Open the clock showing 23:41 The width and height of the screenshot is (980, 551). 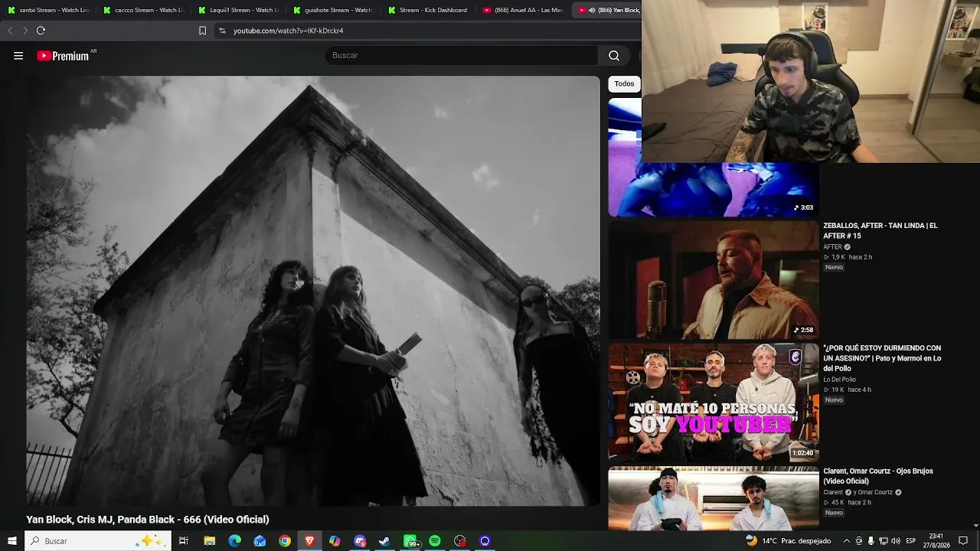pyautogui.click(x=936, y=541)
